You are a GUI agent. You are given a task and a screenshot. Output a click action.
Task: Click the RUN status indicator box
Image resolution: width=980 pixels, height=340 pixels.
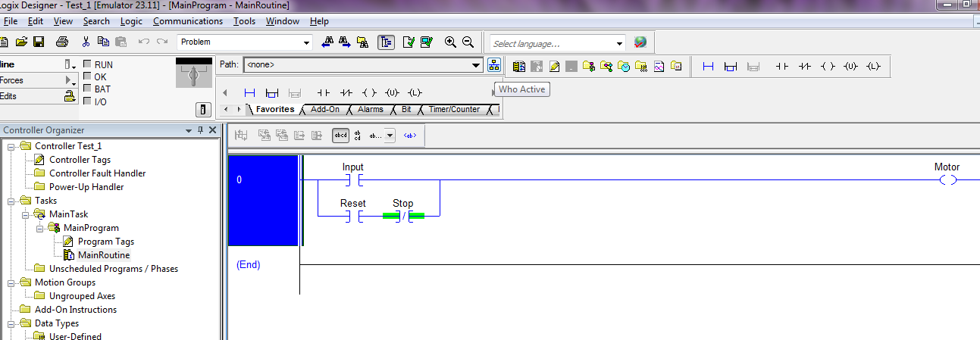coord(87,64)
